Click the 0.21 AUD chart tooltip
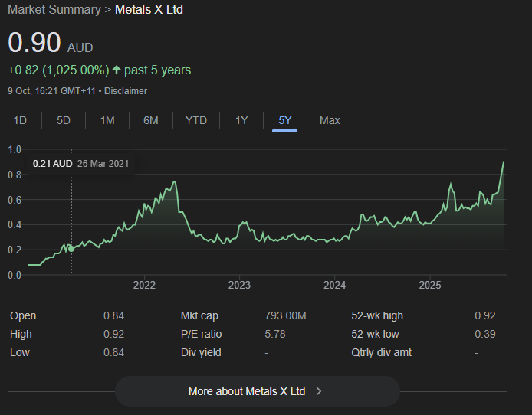 point(80,164)
